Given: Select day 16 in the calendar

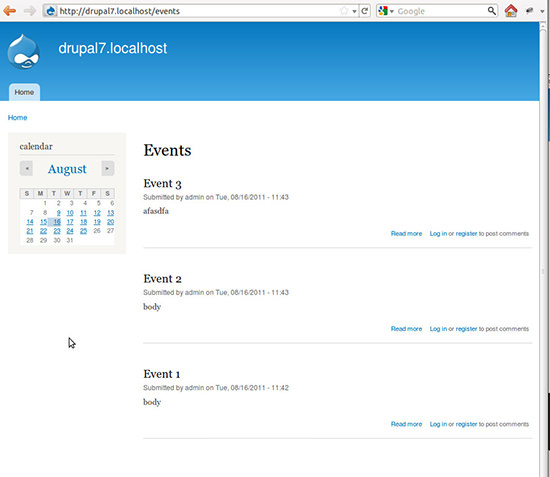Looking at the screenshot, I should pyautogui.click(x=57, y=222).
